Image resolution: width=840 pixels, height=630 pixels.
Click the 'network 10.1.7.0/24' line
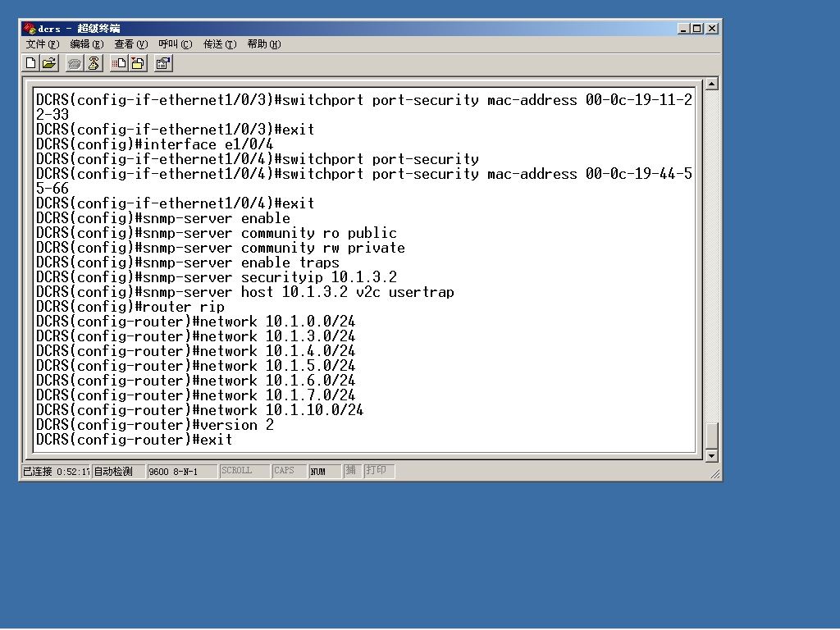(x=195, y=395)
